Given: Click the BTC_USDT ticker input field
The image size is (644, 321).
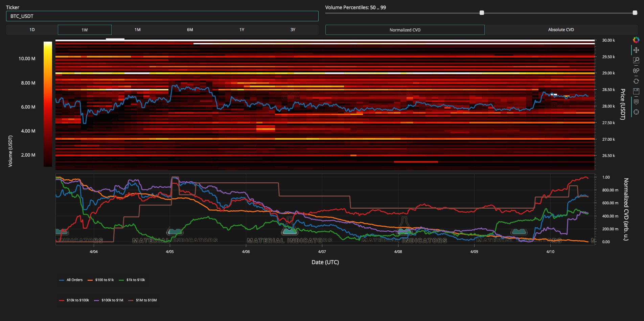Looking at the screenshot, I should 162,16.
